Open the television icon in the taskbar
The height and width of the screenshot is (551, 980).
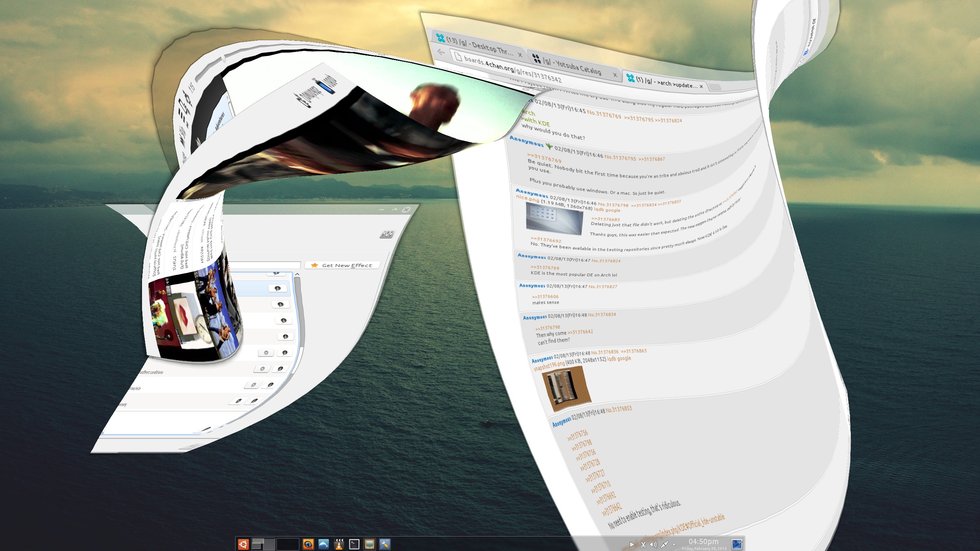(369, 544)
